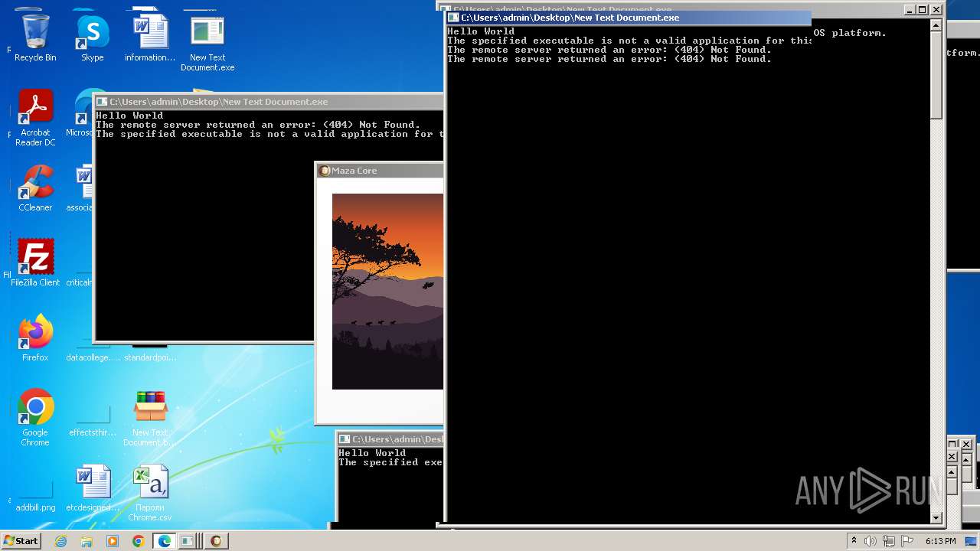Click 'Hello World' in the bottom console
Screen dimensions: 980x551
(x=372, y=453)
